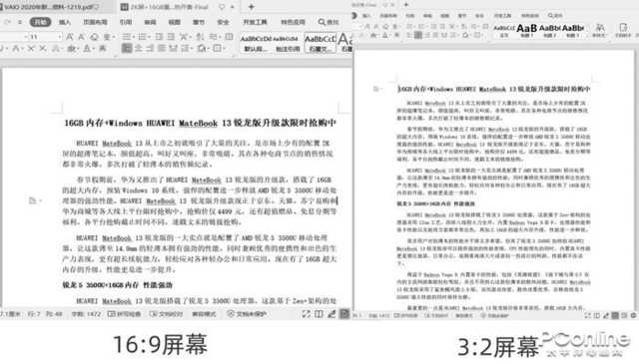Switch to writing mode view in the 16:9 window

(x=331, y=314)
